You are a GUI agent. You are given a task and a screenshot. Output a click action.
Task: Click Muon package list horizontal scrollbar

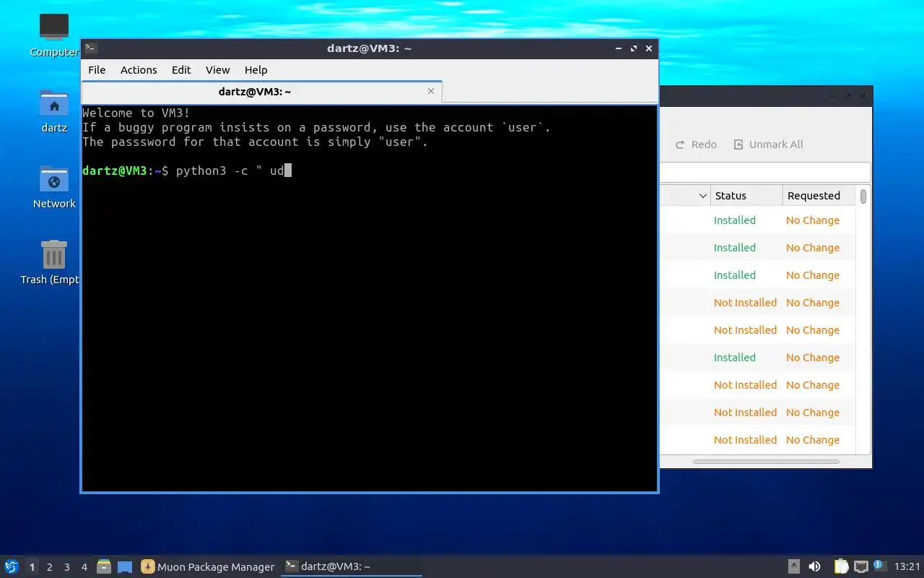tap(766, 461)
